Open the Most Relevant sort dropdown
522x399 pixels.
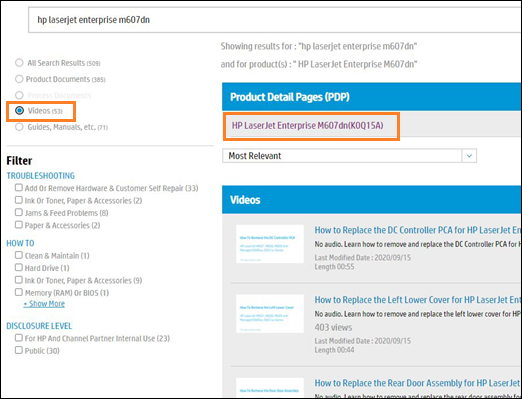349,156
